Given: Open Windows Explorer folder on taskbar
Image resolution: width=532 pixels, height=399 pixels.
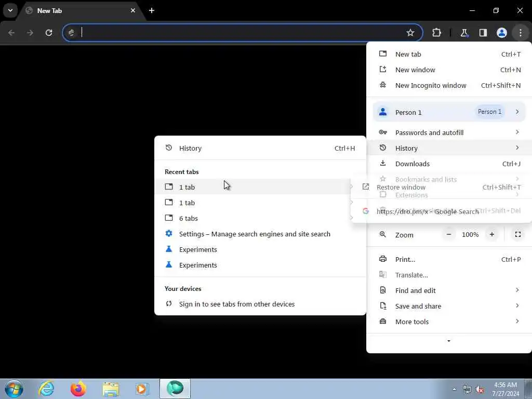Looking at the screenshot, I should [111, 389].
